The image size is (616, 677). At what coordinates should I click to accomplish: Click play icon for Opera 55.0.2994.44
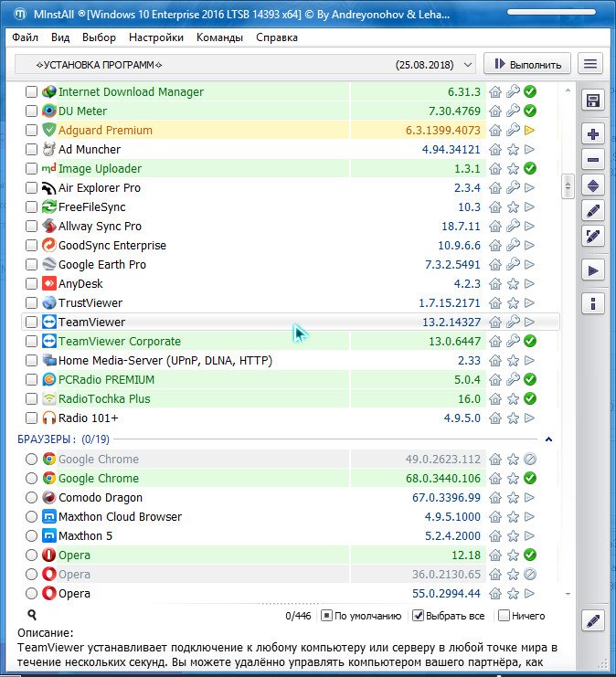pos(529,593)
